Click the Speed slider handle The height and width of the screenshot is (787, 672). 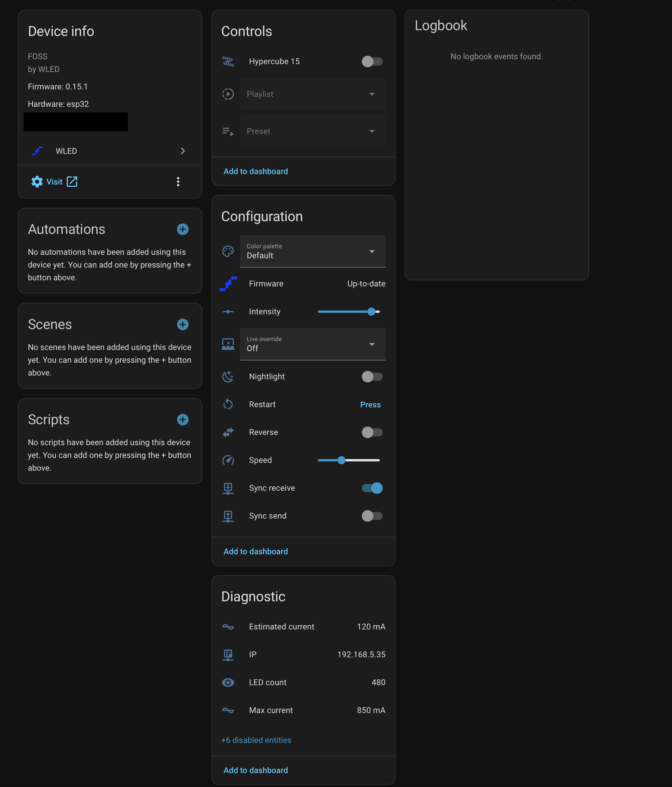pyautogui.click(x=342, y=460)
